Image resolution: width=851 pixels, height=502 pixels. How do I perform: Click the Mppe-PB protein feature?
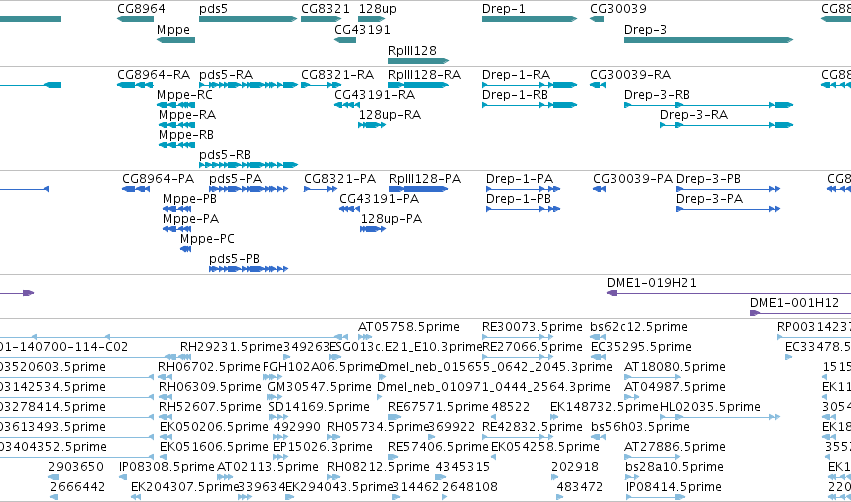coord(177,209)
